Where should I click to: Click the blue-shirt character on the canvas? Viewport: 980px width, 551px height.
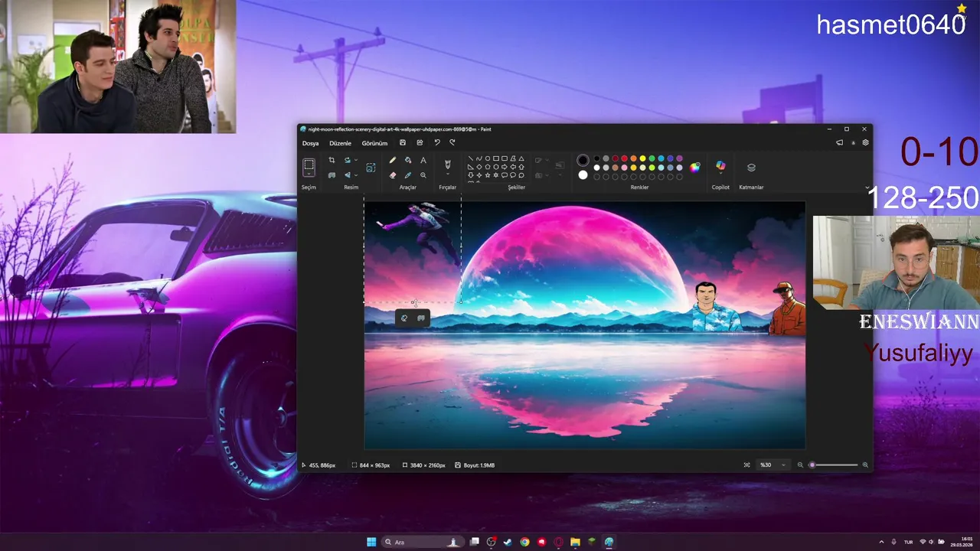pyautogui.click(x=715, y=306)
